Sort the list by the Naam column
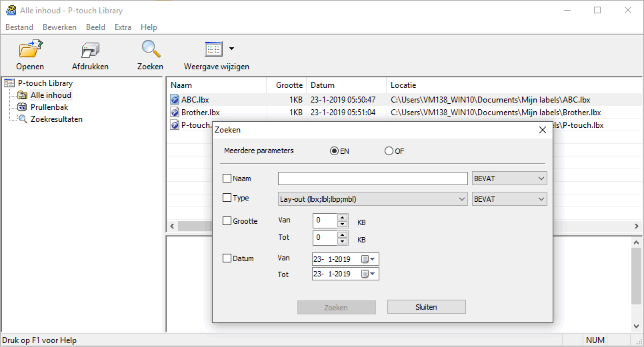The width and height of the screenshot is (644, 347). [217, 85]
